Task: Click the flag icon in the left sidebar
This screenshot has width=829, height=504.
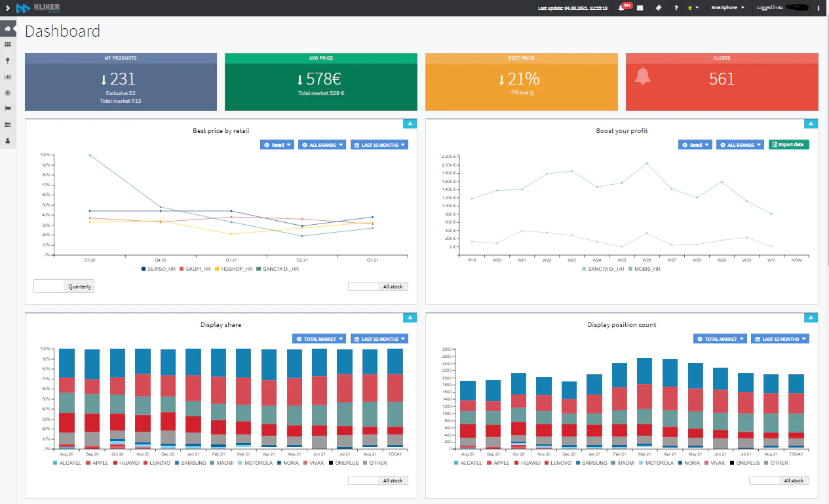Action: pos(9,108)
